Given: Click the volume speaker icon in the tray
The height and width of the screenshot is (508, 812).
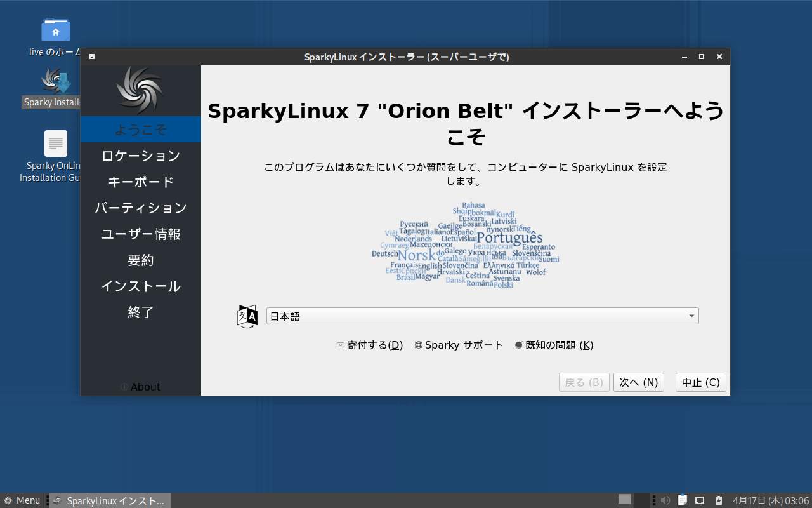Looking at the screenshot, I should coord(665,500).
